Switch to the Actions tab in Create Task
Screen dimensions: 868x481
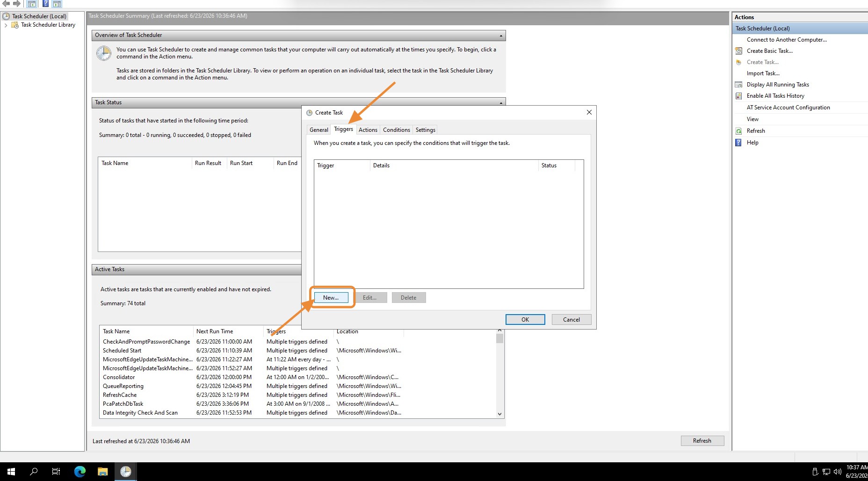point(368,130)
